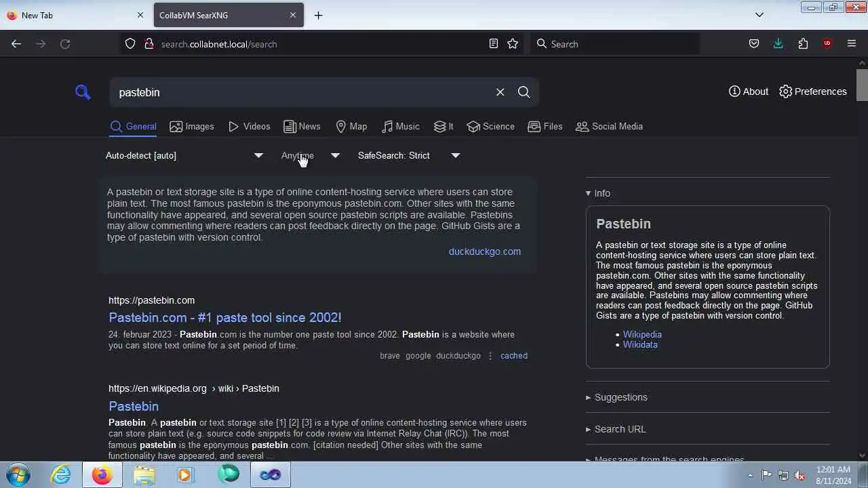The width and height of the screenshot is (868, 488).
Task: Switch to the It tab
Action: 443,127
